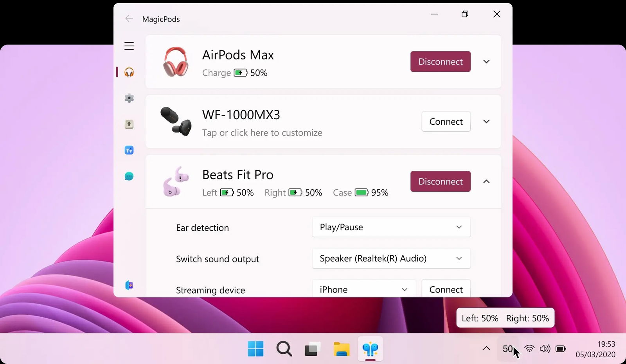
Task: Open the headphones devices panel in sidebar
Action: click(129, 72)
